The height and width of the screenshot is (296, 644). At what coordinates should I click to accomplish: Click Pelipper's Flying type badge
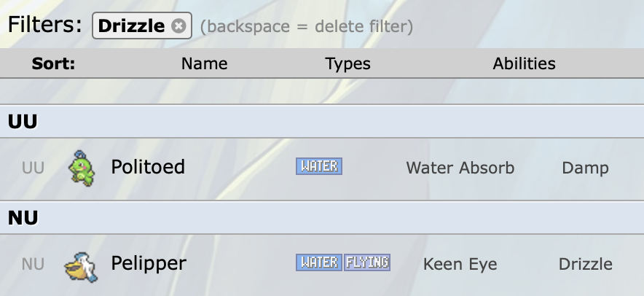click(367, 262)
